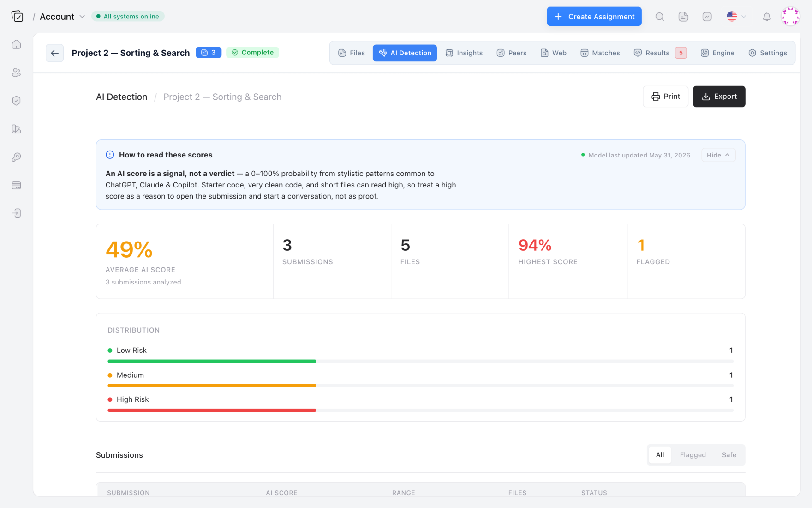Click the 49% average AI score
The image size is (812, 508).
tap(129, 250)
